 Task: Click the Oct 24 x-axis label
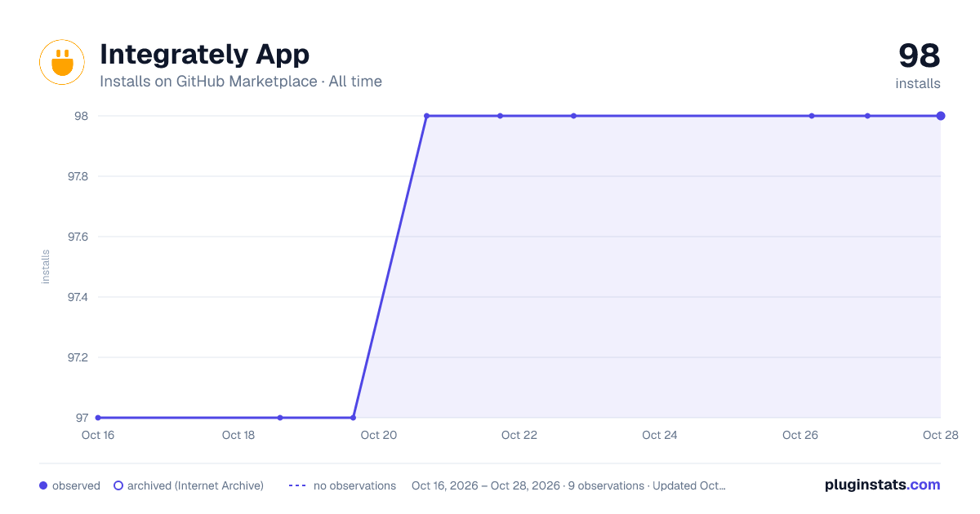pyautogui.click(x=660, y=435)
